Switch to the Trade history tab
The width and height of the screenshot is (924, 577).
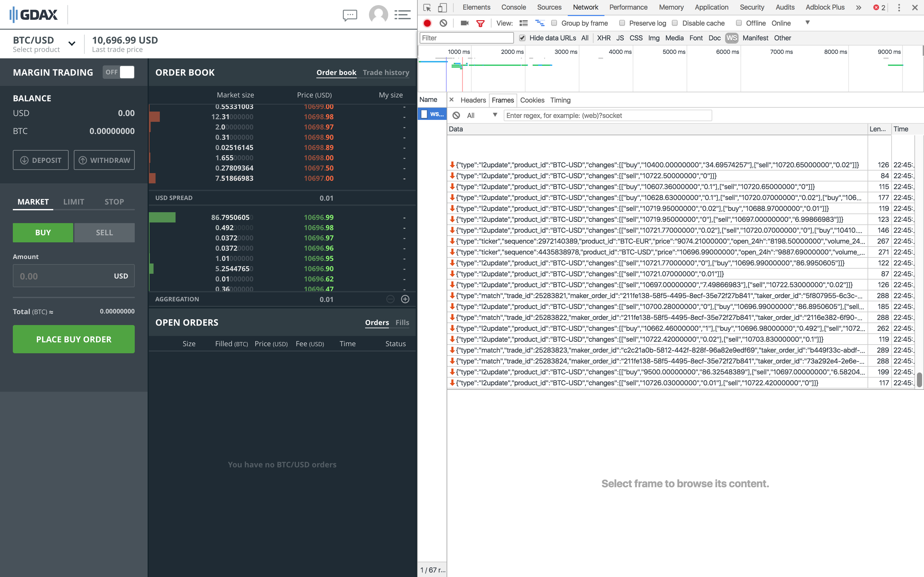[x=386, y=72]
